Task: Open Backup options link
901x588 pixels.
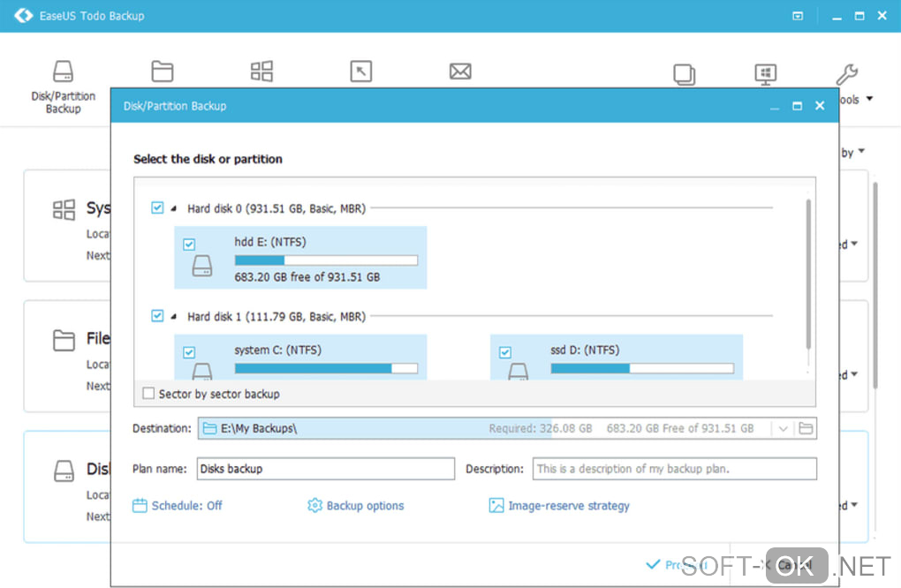Action: (365, 506)
